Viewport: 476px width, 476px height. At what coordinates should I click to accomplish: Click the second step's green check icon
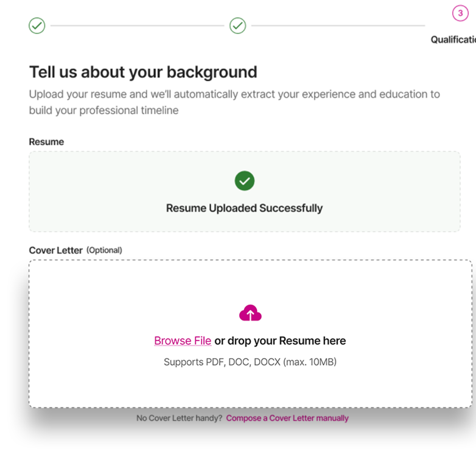pyautogui.click(x=238, y=25)
